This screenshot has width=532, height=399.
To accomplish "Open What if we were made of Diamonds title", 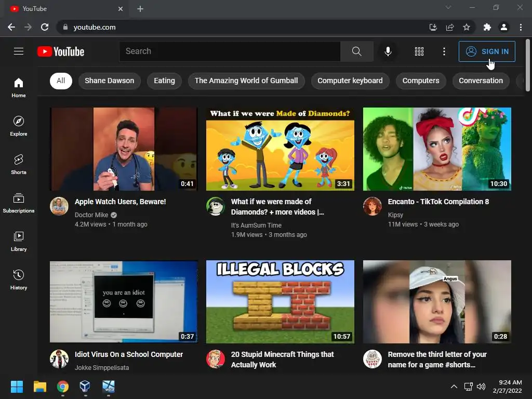I will [x=277, y=207].
